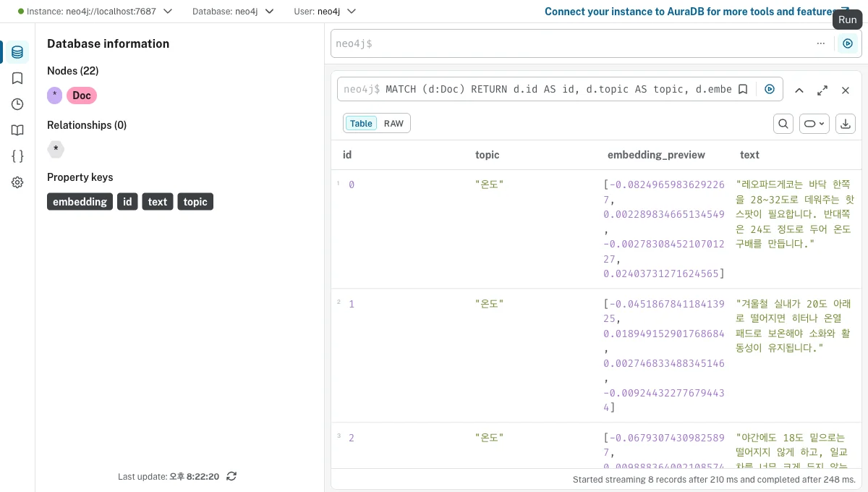The height and width of the screenshot is (492, 868).
Task: Switch to the Table view
Action: point(361,124)
